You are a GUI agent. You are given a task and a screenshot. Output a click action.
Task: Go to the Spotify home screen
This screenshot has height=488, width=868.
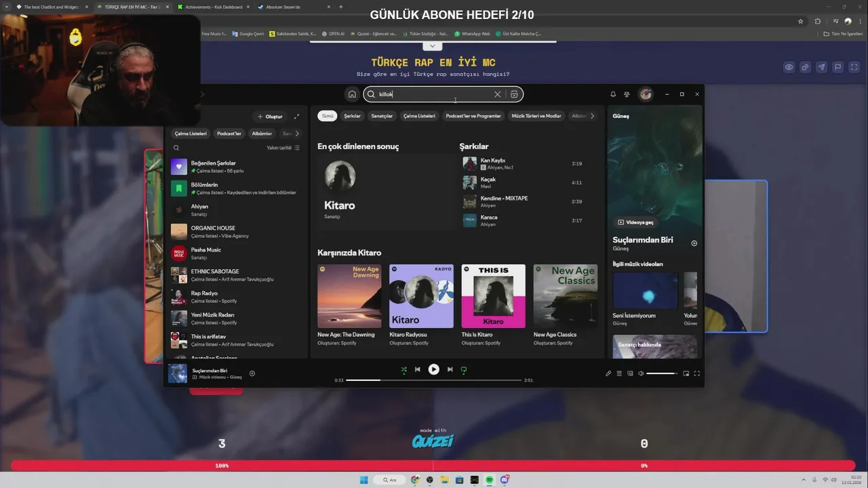pos(351,94)
